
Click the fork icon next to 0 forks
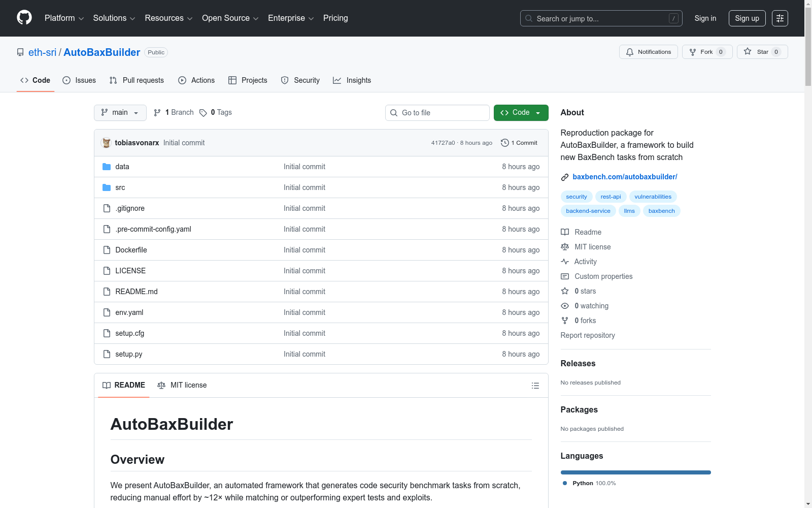[565, 321]
